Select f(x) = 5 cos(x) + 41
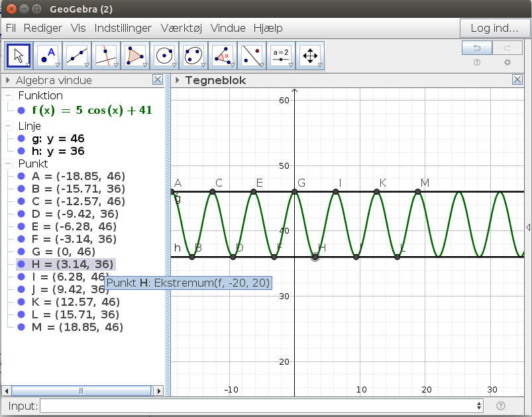The height and width of the screenshot is (417, 532). click(x=92, y=110)
